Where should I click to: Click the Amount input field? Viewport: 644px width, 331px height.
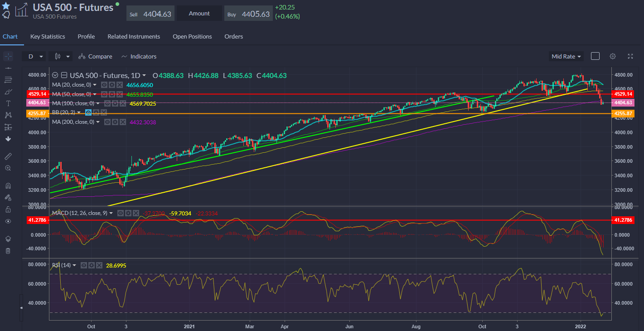[x=199, y=14]
